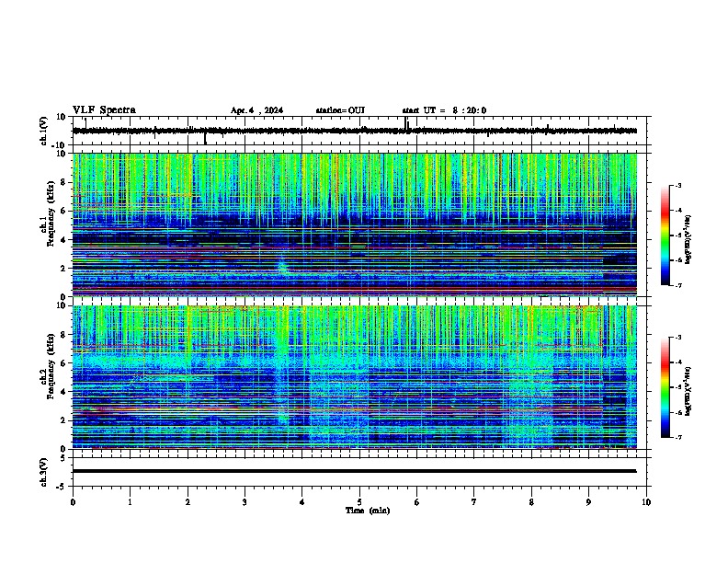Click the upper colorbar "log(PSD)" label
The height and width of the screenshot is (563, 728).
tap(688, 239)
